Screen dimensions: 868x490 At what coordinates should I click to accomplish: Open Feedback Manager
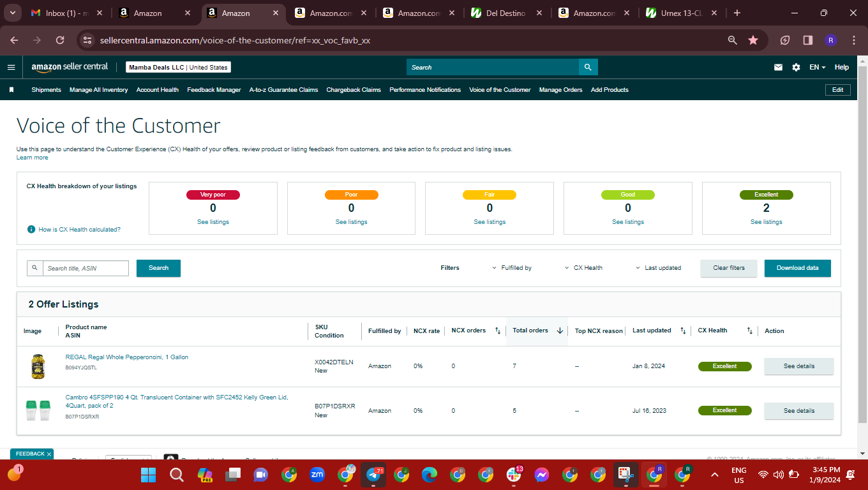(214, 90)
